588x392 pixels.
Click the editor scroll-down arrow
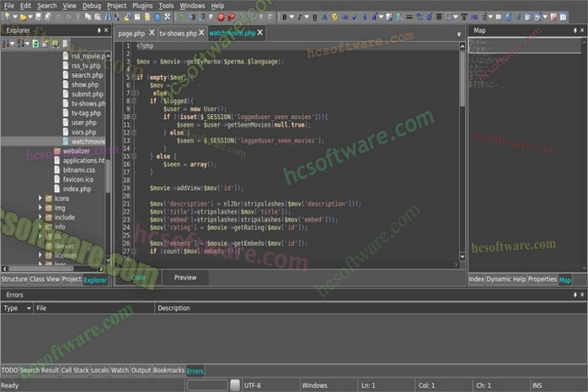point(462,256)
